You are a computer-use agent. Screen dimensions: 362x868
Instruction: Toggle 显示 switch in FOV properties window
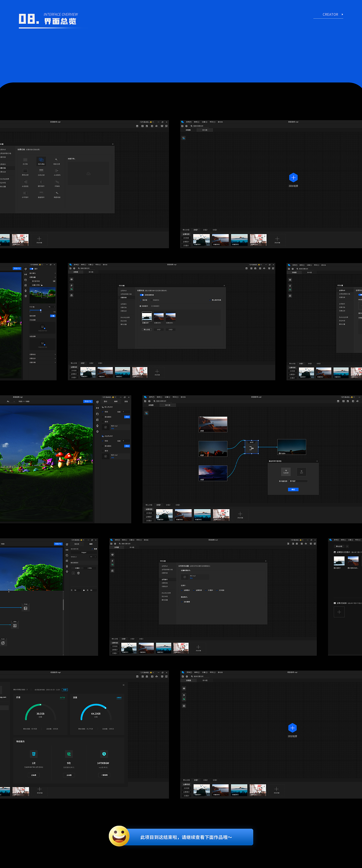31,269
